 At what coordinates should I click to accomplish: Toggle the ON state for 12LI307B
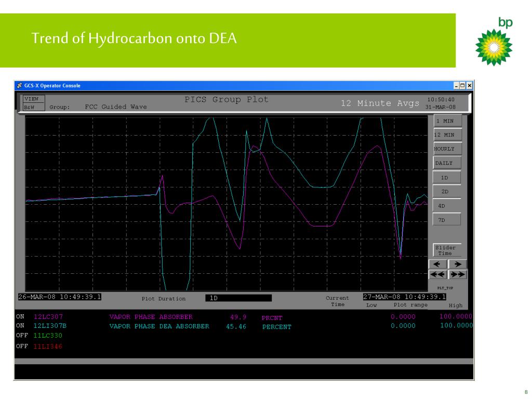coord(20,326)
